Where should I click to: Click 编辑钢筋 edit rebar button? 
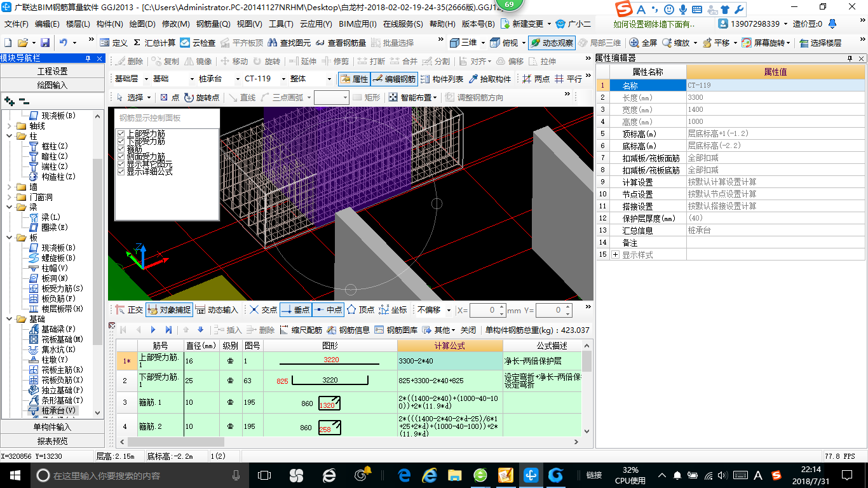[394, 79]
